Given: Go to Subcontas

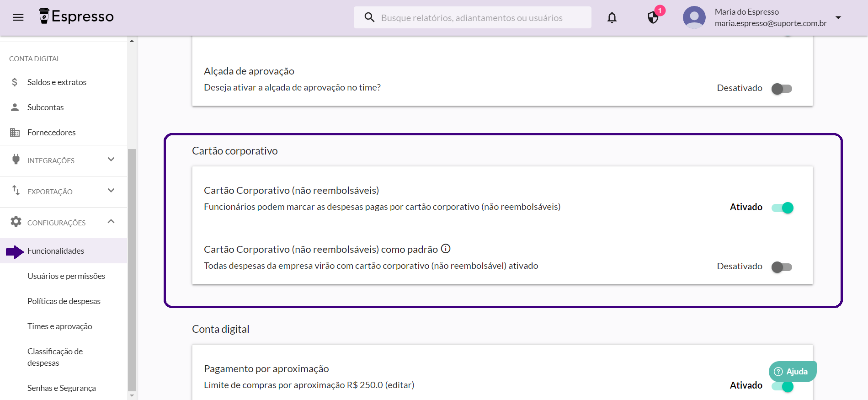Looking at the screenshot, I should [x=46, y=107].
